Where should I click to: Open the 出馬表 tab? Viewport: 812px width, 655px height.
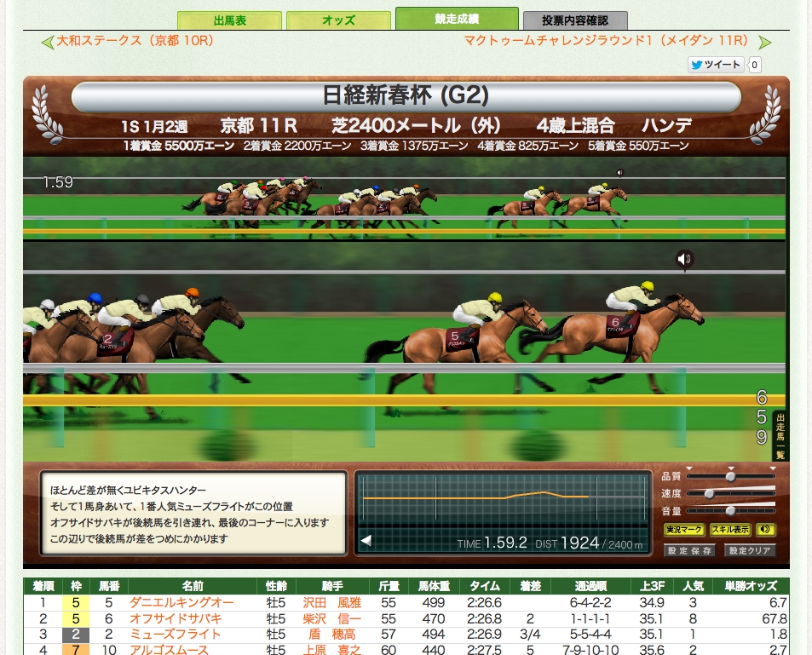click(x=229, y=20)
